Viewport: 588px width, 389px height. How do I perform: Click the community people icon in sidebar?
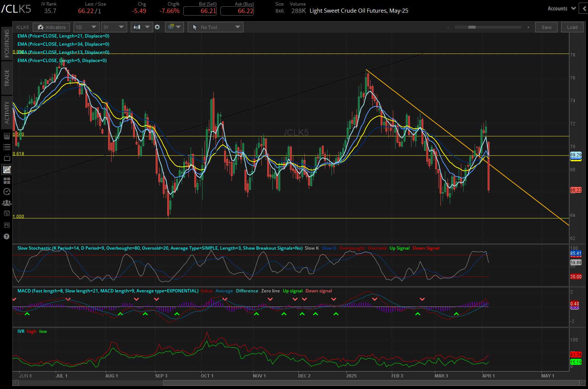tap(6, 203)
